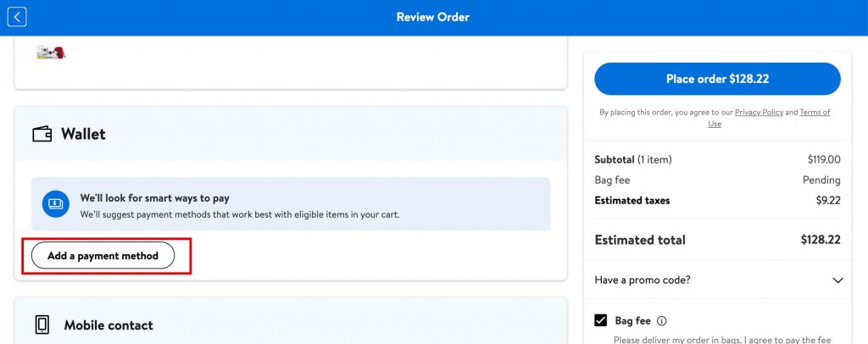
Task: Click the product thumbnail image
Action: tap(52, 53)
